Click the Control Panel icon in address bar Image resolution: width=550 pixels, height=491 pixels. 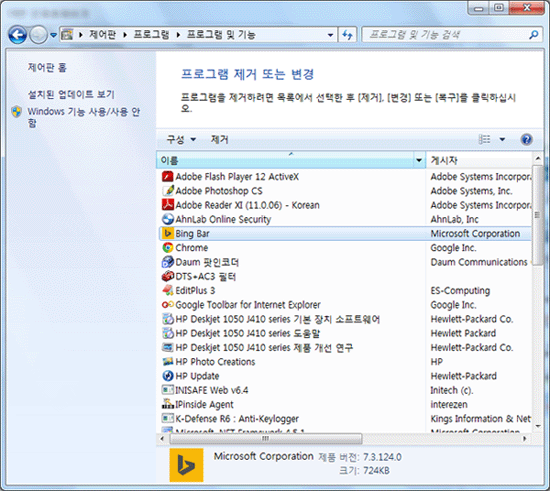[67, 35]
